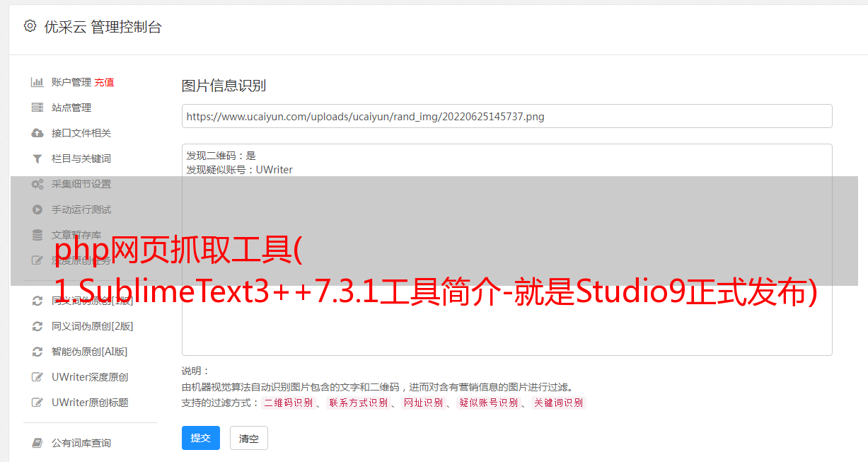Click the 发现二维码：是 result line
The width and height of the screenshot is (868, 462).
click(x=221, y=156)
